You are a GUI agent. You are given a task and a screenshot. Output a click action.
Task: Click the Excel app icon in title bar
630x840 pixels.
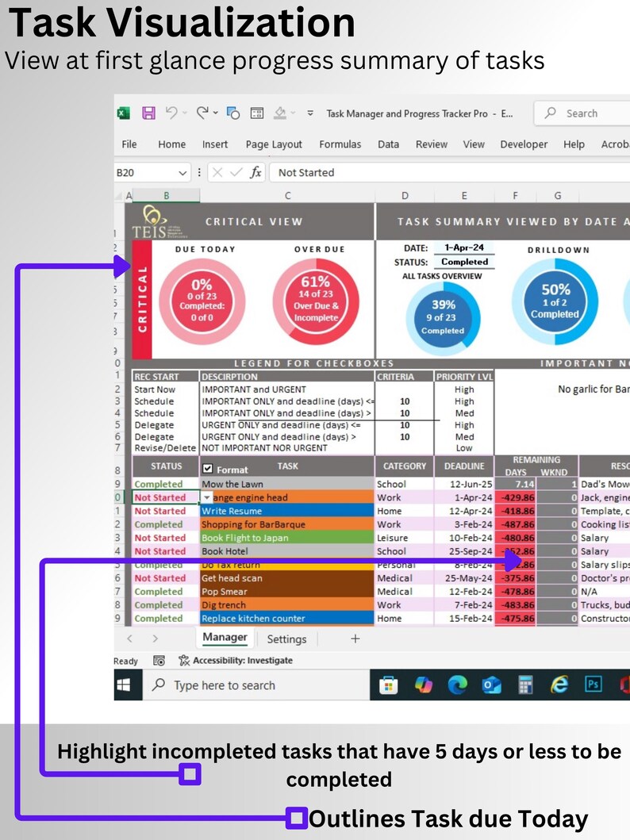tap(123, 113)
